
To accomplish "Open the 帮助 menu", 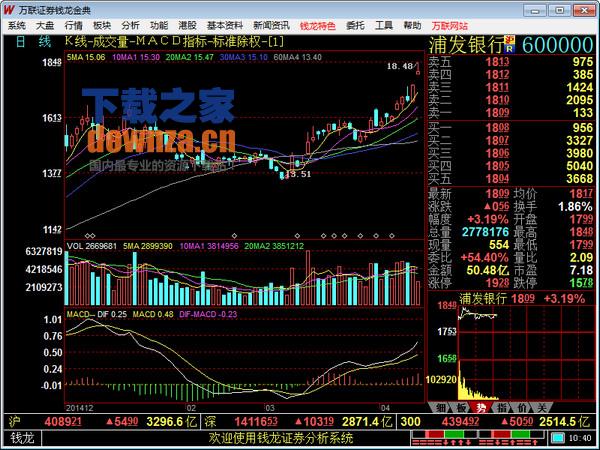I will point(412,26).
